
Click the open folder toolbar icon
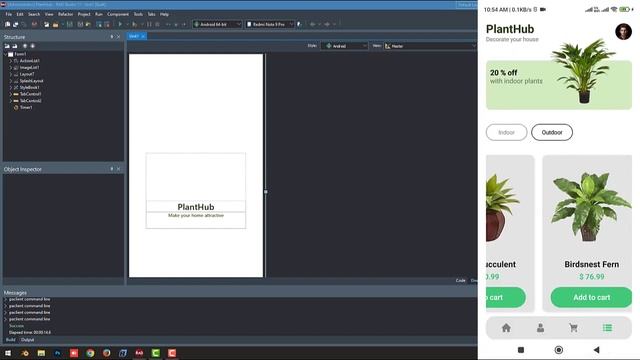pyautogui.click(x=56, y=24)
